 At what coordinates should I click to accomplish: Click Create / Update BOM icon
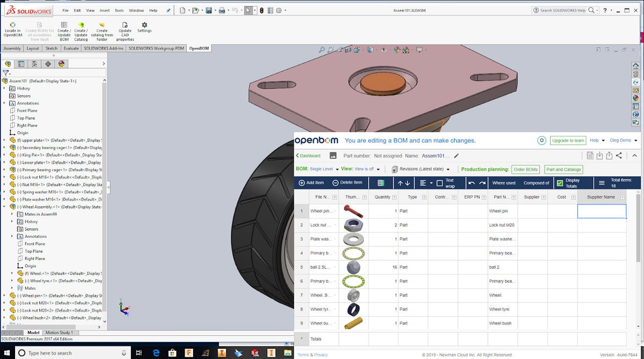64,24
